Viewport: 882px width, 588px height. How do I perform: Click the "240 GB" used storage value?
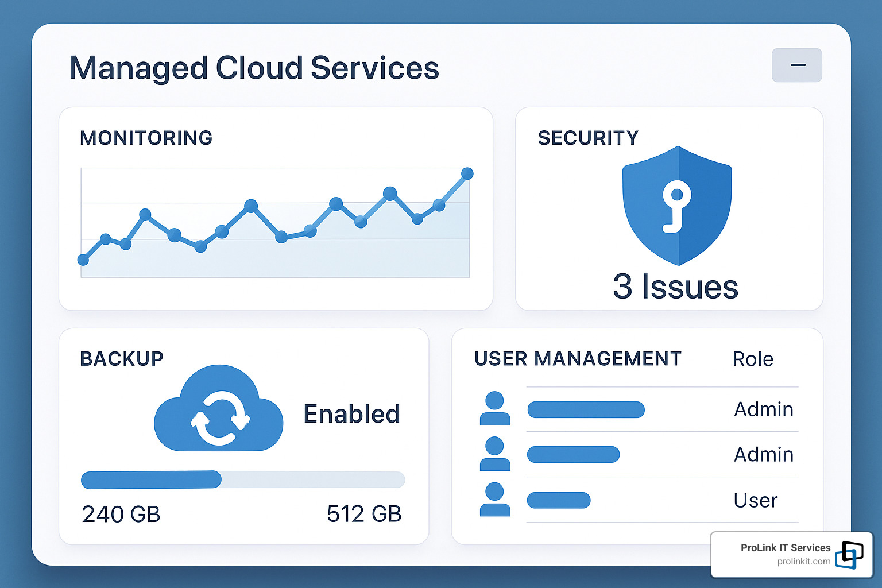coord(121,514)
